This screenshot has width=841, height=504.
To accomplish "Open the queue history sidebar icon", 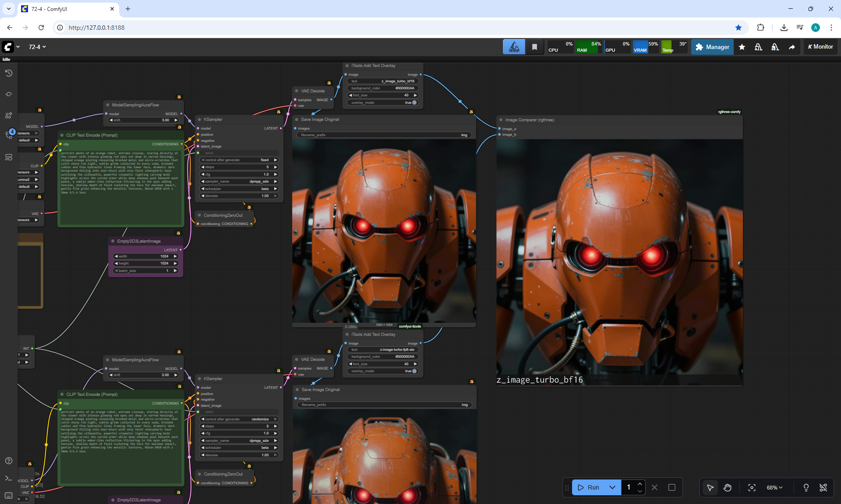I will point(8,73).
